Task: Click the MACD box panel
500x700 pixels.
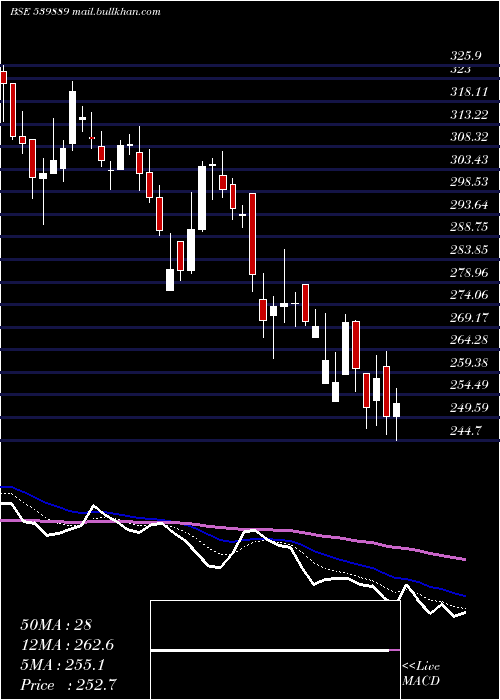Action: tap(275, 650)
